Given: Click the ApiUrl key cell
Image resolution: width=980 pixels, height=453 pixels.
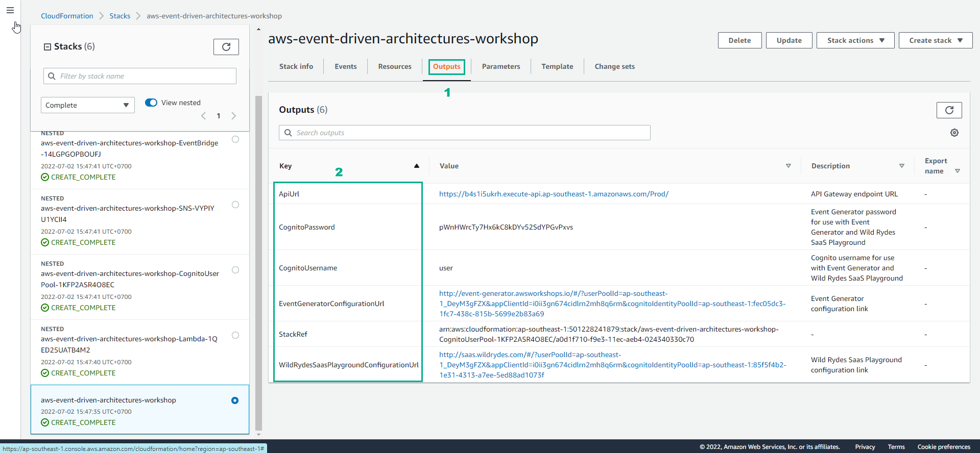Looking at the screenshot, I should (x=289, y=194).
